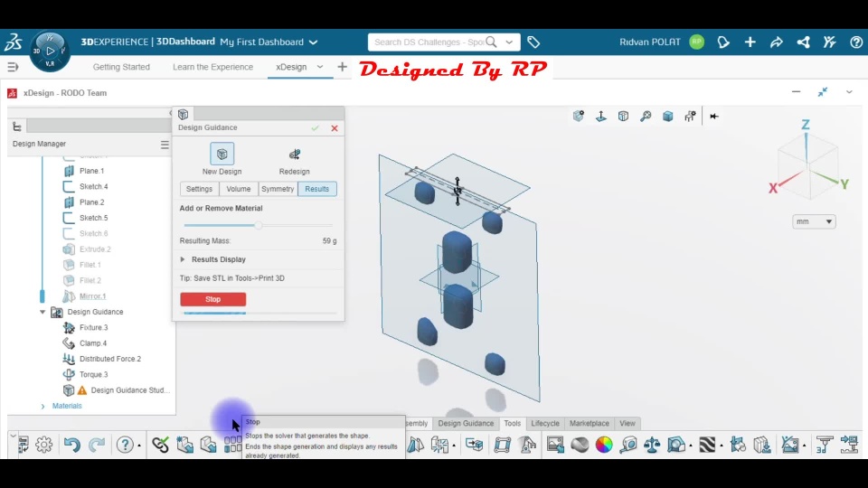Open the community figure icon
868x488 pixels.
pyautogui.click(x=829, y=42)
